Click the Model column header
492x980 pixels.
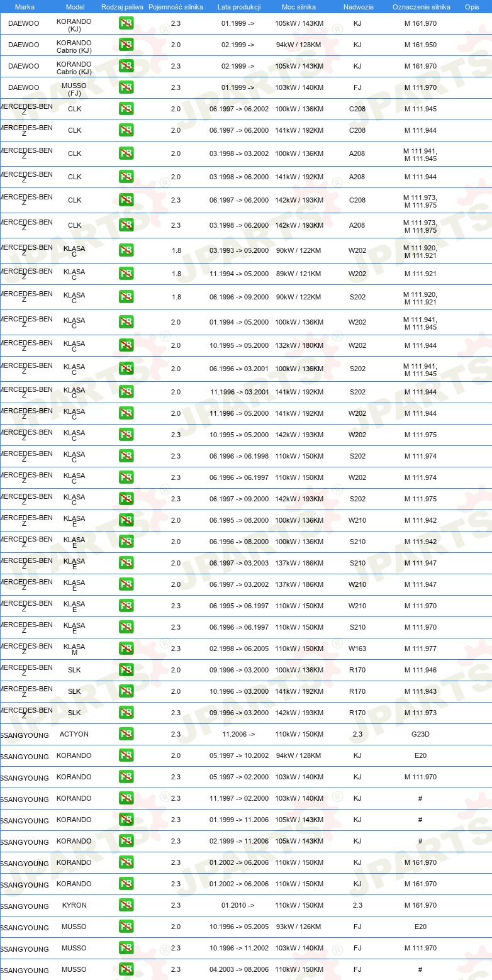75,6
